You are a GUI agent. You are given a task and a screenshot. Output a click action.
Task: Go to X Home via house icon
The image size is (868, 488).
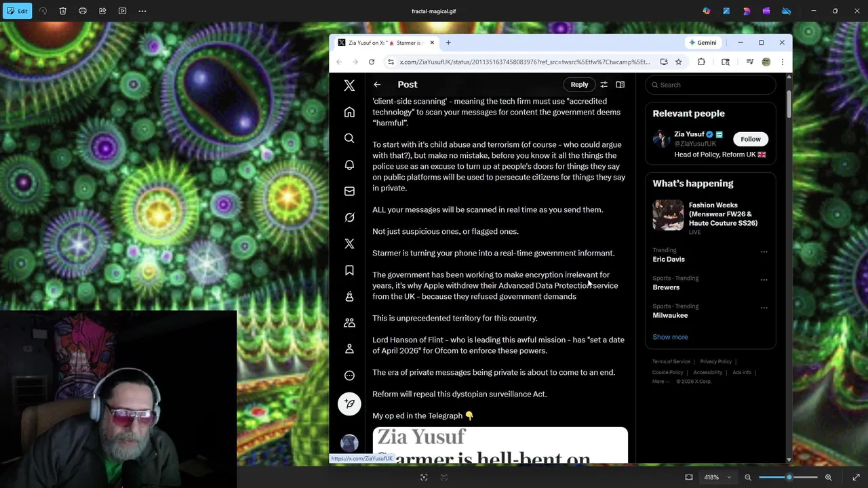coord(349,113)
